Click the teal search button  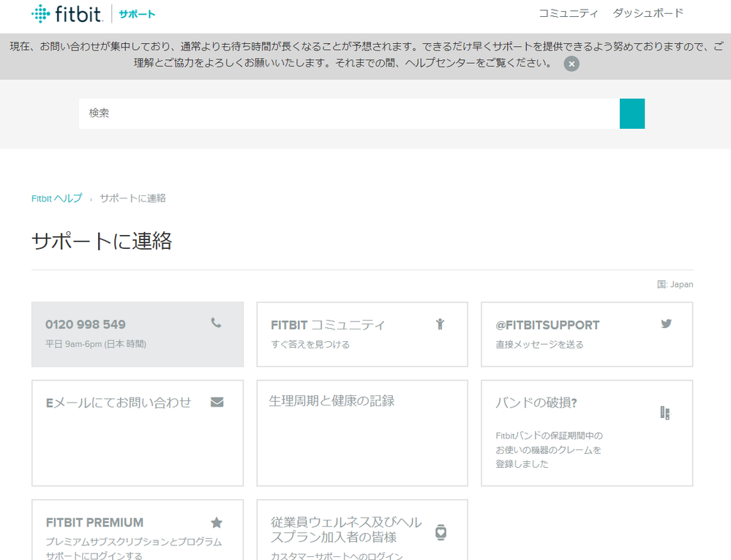click(632, 113)
